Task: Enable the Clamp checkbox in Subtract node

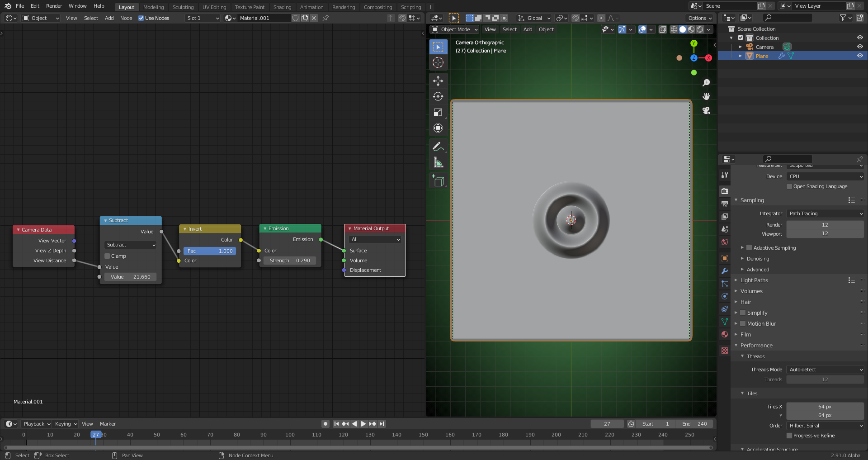Action: pyautogui.click(x=108, y=256)
